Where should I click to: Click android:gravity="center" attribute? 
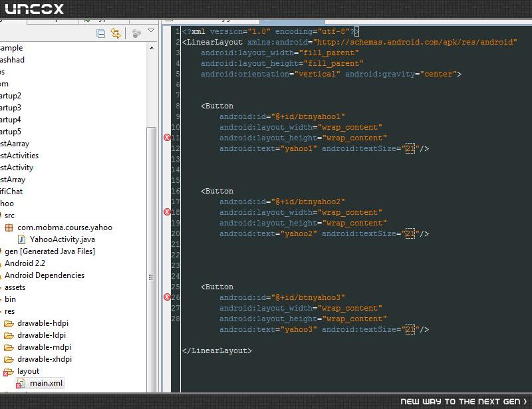401,74
